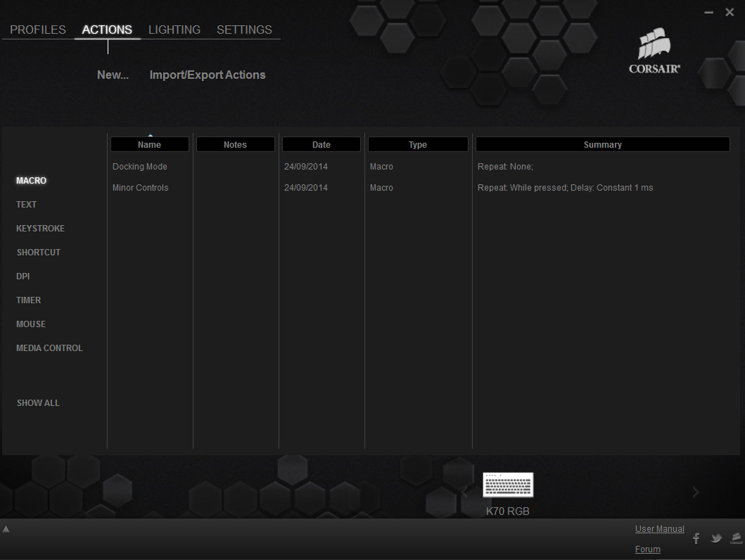Select the Minor Controls macro row
The image size is (745, 560).
[x=140, y=188]
